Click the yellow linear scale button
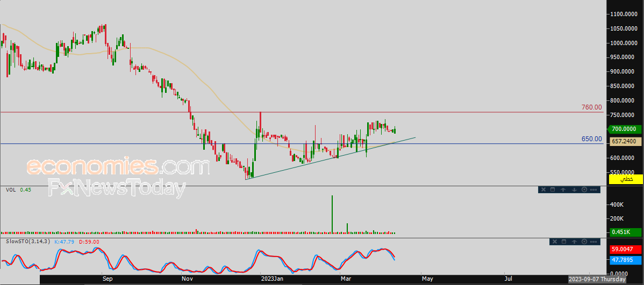644x285 pixels. (626, 179)
